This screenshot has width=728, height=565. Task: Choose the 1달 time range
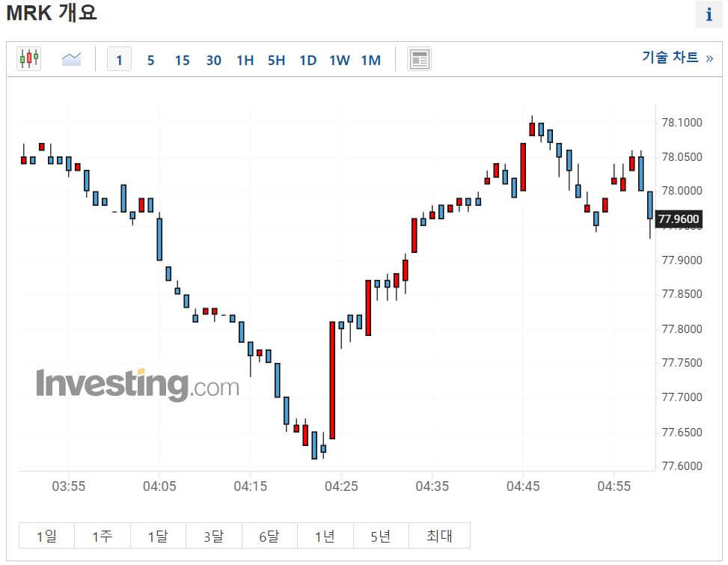coord(158,536)
